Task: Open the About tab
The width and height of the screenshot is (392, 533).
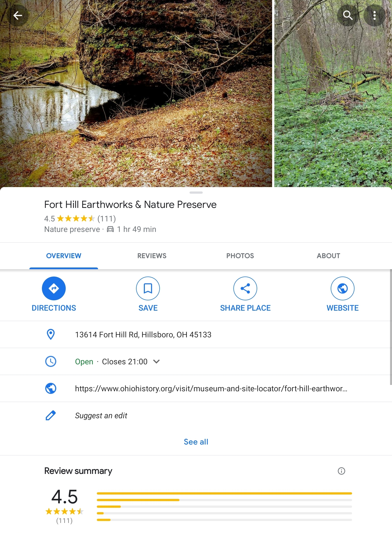Action: (x=328, y=256)
